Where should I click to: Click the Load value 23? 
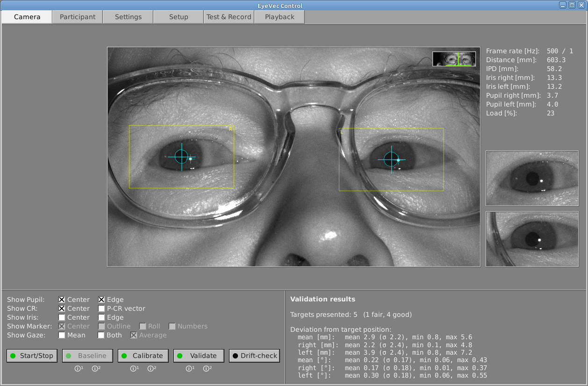pos(551,113)
